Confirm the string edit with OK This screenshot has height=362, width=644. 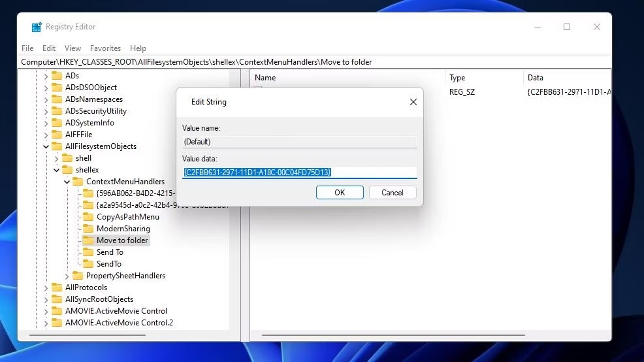pos(340,192)
